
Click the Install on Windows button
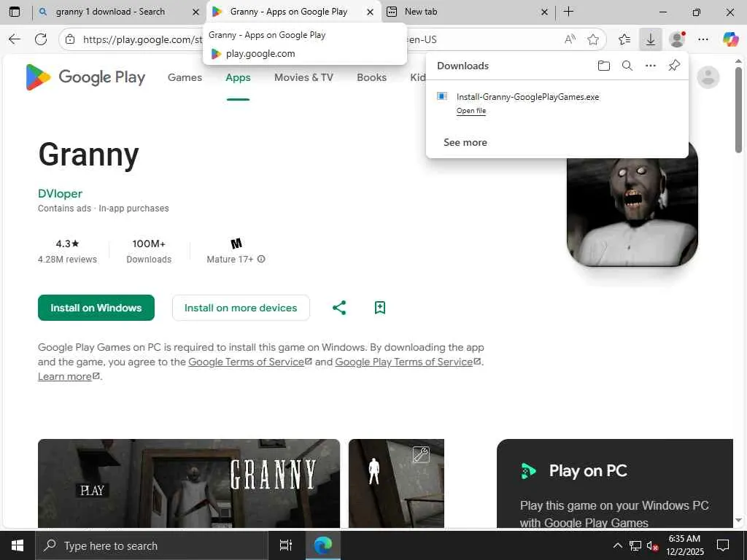(96, 308)
